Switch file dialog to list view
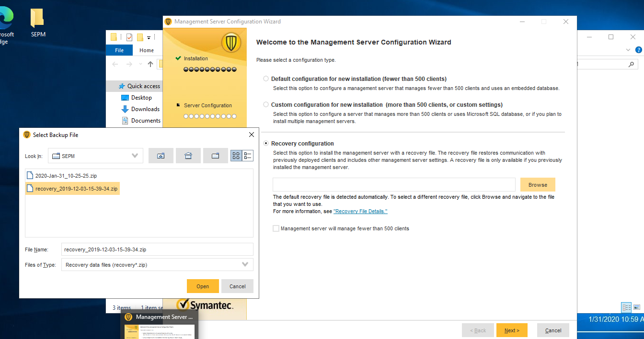The image size is (644, 339). [x=236, y=156]
